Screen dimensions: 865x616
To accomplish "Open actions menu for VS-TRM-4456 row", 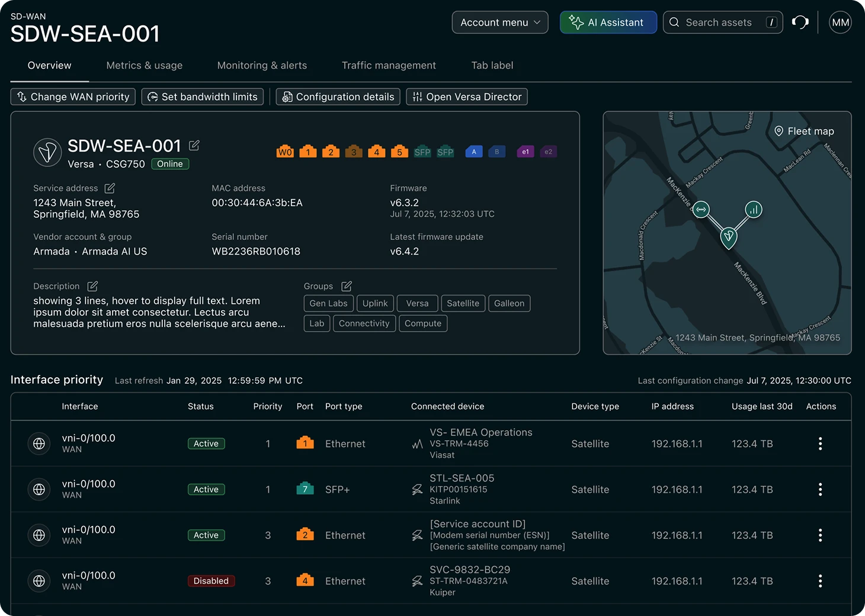I will (x=820, y=444).
